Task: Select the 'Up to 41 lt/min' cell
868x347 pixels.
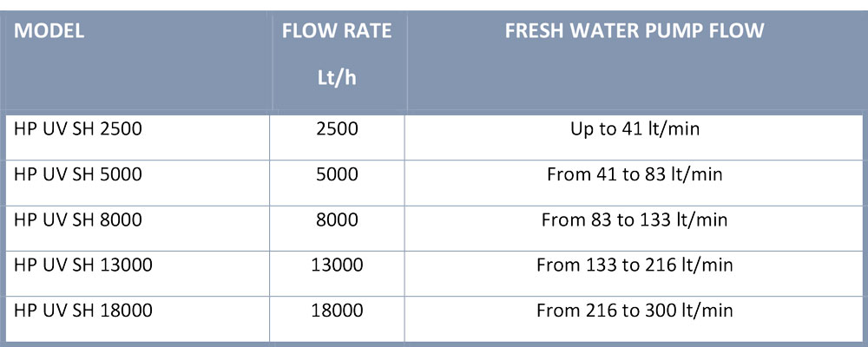Action: point(635,129)
